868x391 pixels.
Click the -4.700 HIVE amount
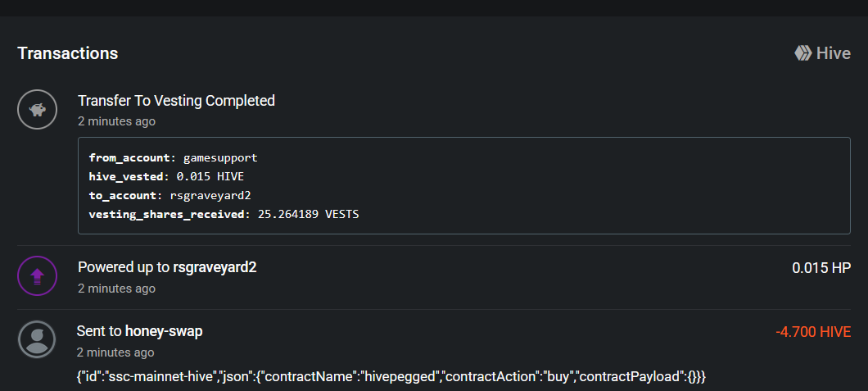coord(813,332)
